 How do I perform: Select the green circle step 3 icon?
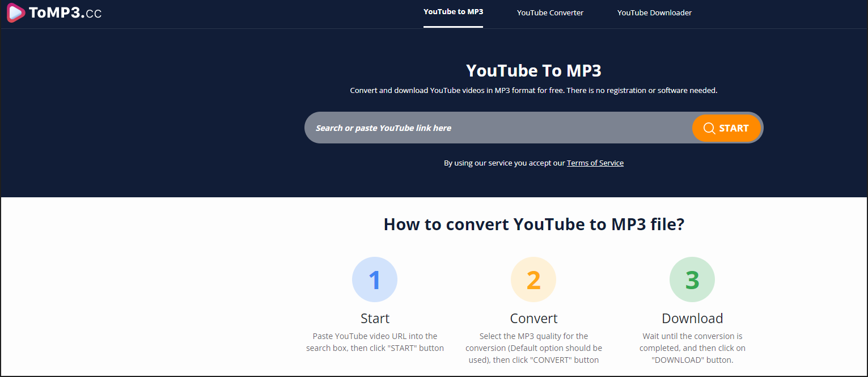(x=692, y=279)
